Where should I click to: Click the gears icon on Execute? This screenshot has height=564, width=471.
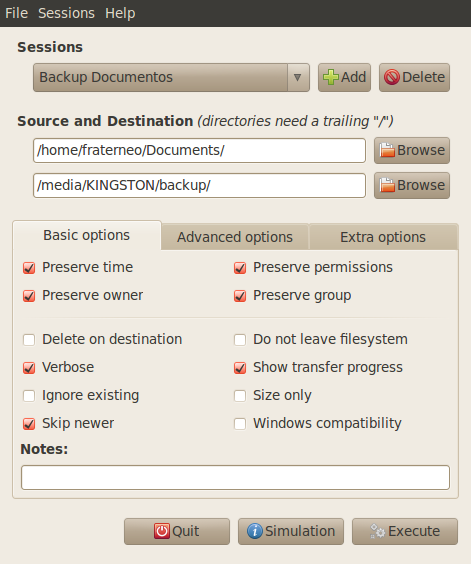coord(377,531)
